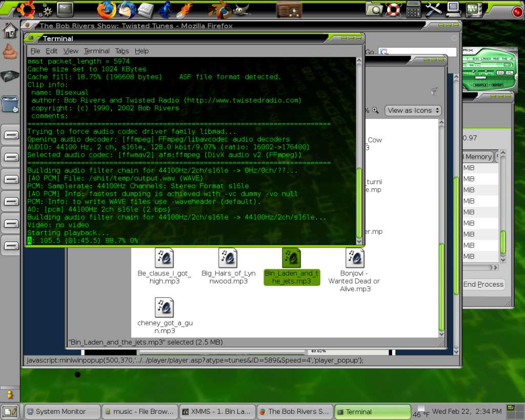Click the 46 °F weather applet
Screen dimensions: 525x420
(x=420, y=412)
